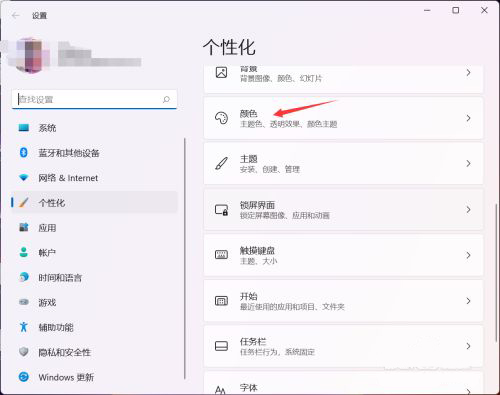
Task: Click the back arrow in Settings header
Action: (16, 15)
